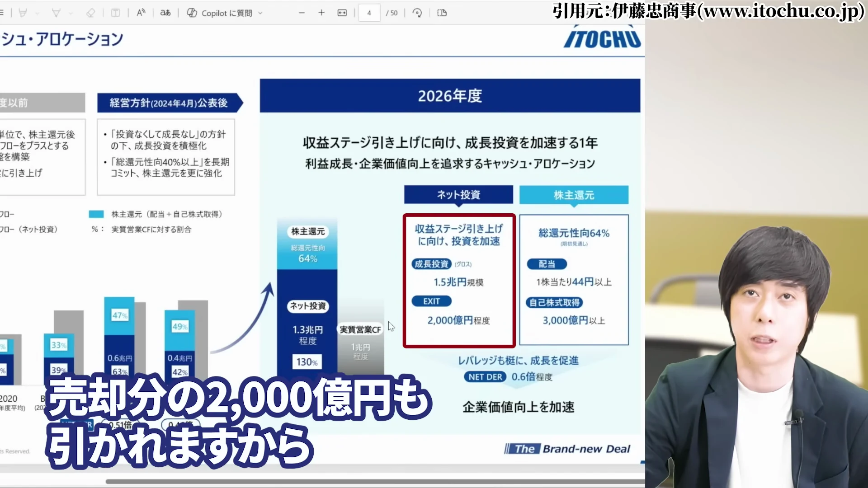Click the Add text box icon
Viewport: 868px width, 488px height.
click(x=116, y=13)
